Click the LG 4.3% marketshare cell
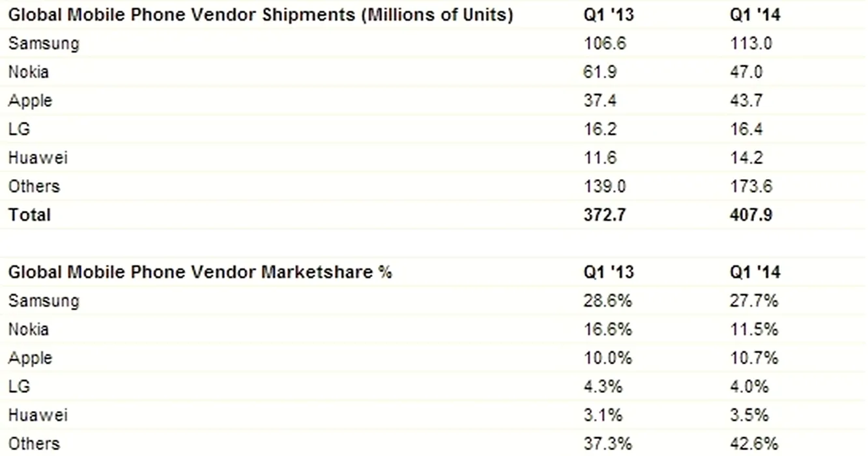The height and width of the screenshot is (456, 868). point(603,387)
